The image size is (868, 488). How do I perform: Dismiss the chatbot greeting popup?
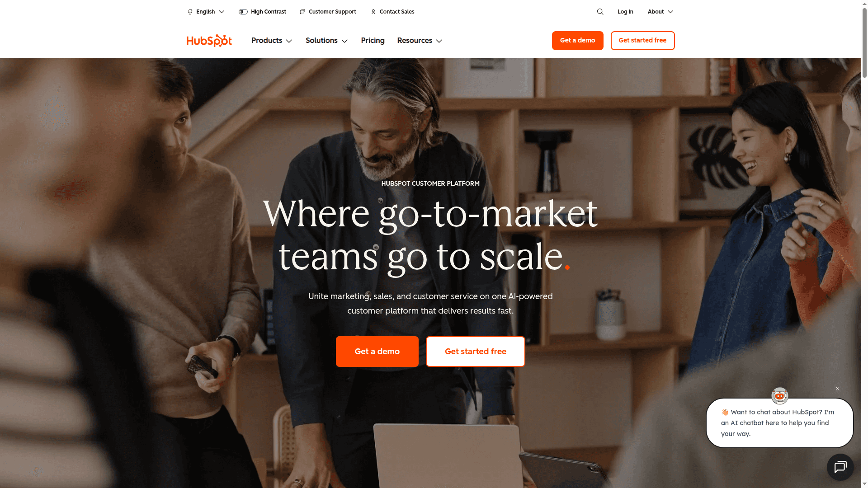click(x=838, y=389)
